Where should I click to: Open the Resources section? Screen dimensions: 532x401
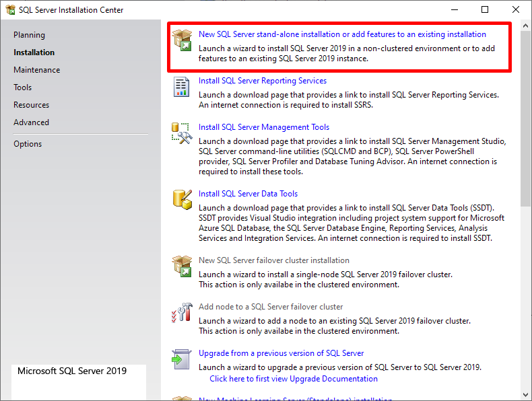[31, 105]
